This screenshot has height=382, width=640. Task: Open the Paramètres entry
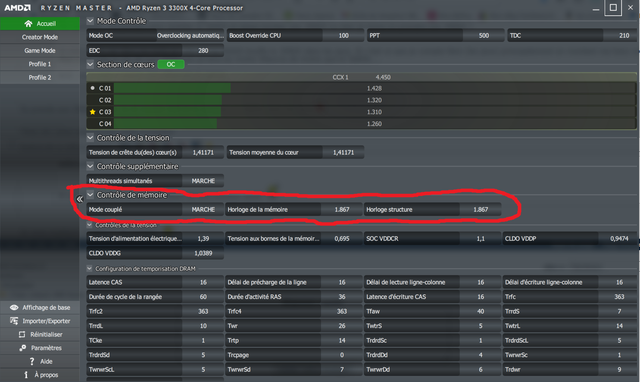pos(40,348)
